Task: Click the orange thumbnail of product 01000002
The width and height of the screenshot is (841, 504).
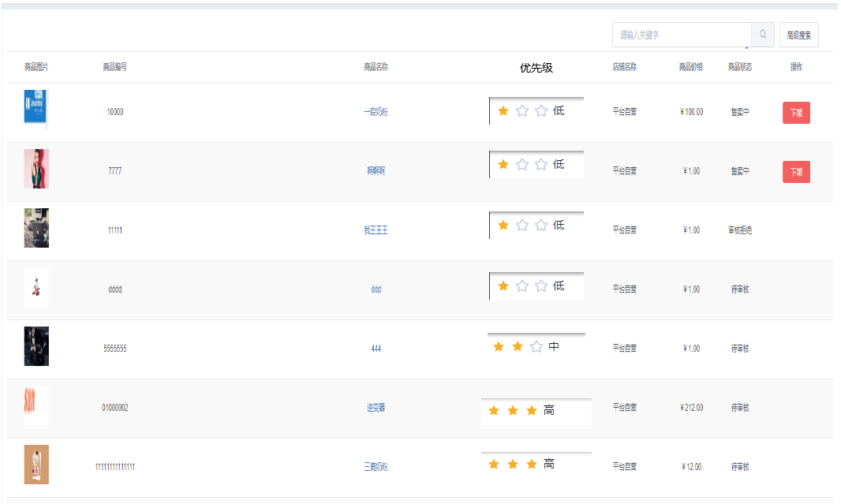Action: [x=36, y=405]
